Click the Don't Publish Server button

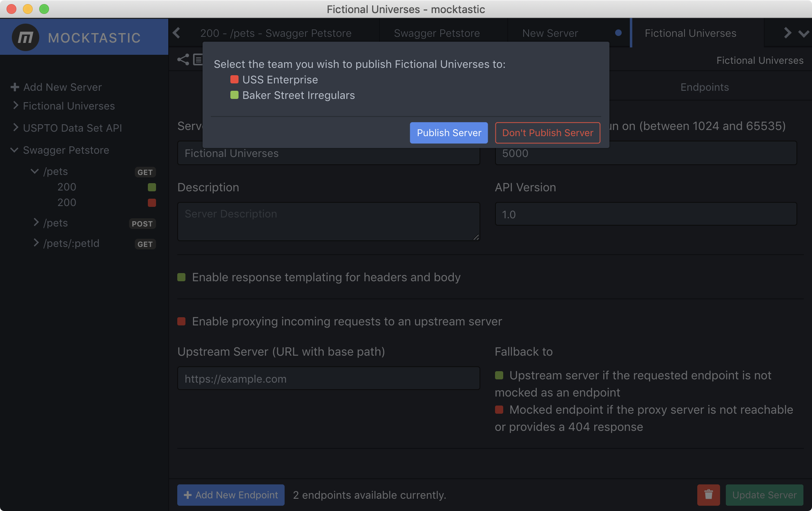pos(548,133)
